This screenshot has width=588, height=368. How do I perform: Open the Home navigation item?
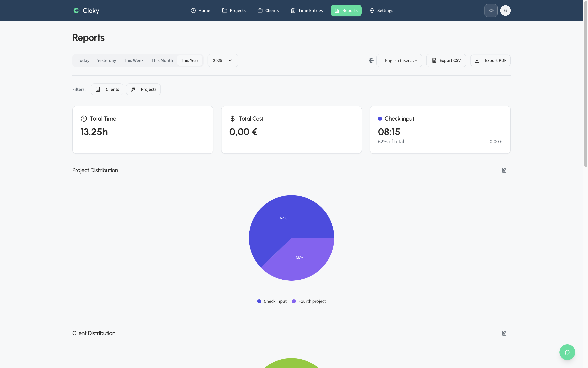200,11
